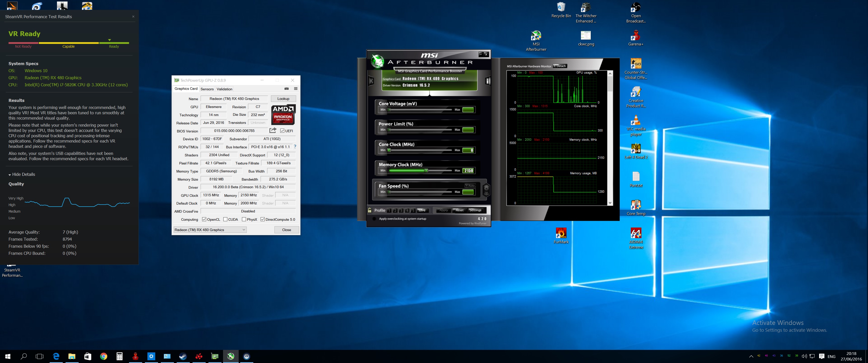Detach the Afterburner Hardware Monitor
This screenshot has height=363, width=868.
click(560, 66)
